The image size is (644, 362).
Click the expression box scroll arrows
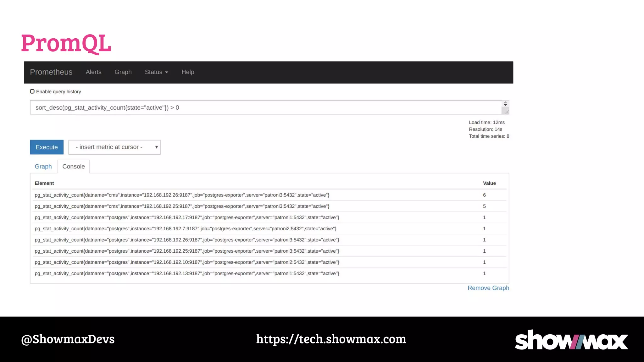click(x=505, y=104)
